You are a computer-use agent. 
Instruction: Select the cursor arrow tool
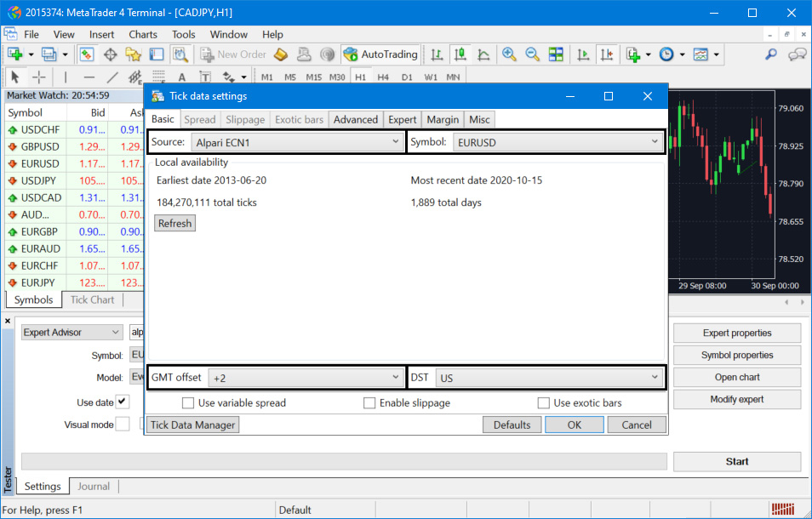click(15, 77)
